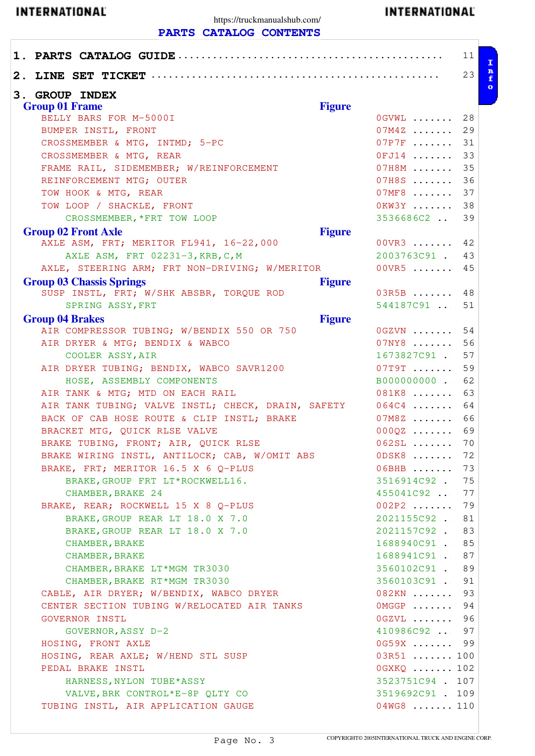Click the Figure column header beside Group 01

pos(335,107)
